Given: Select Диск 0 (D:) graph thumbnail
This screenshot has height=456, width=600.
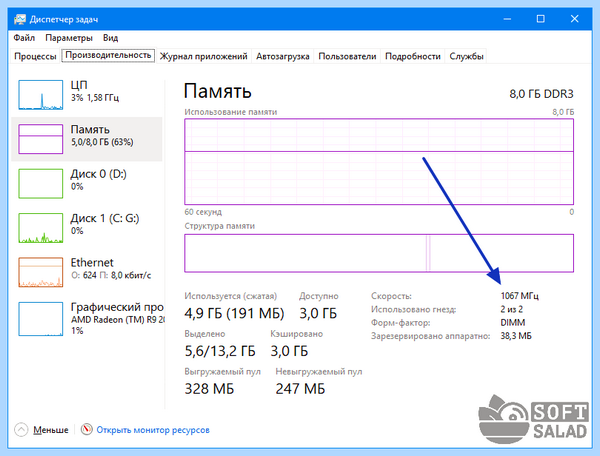Looking at the screenshot, I should 41,184.
